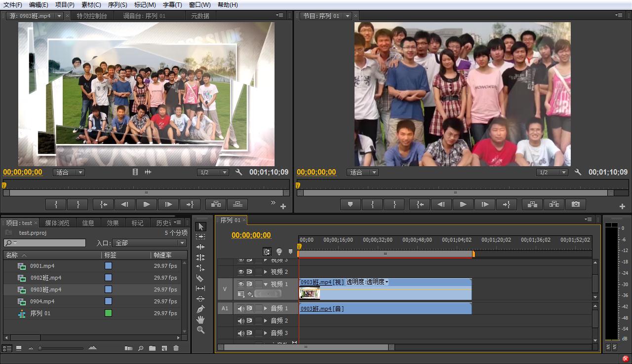This screenshot has height=364, width=632.
Task: Create new bin with folder icon
Action: [x=152, y=348]
